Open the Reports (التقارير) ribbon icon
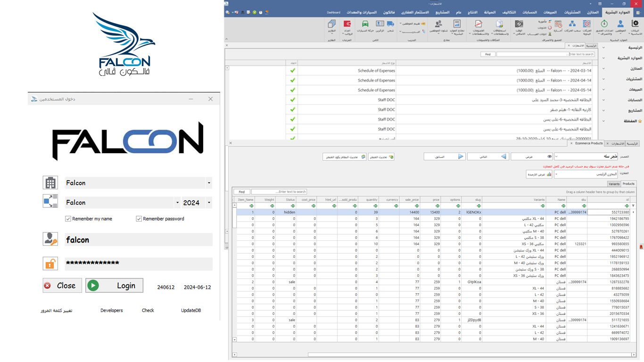Screen dimensions: 644x362 click(331, 24)
